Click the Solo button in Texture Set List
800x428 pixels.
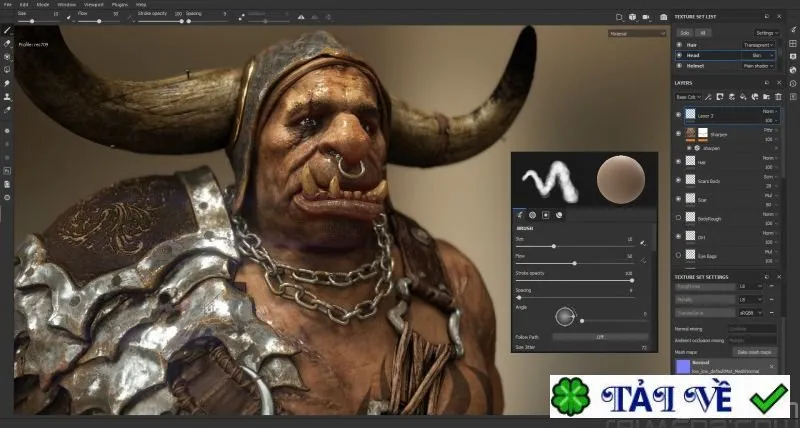685,33
